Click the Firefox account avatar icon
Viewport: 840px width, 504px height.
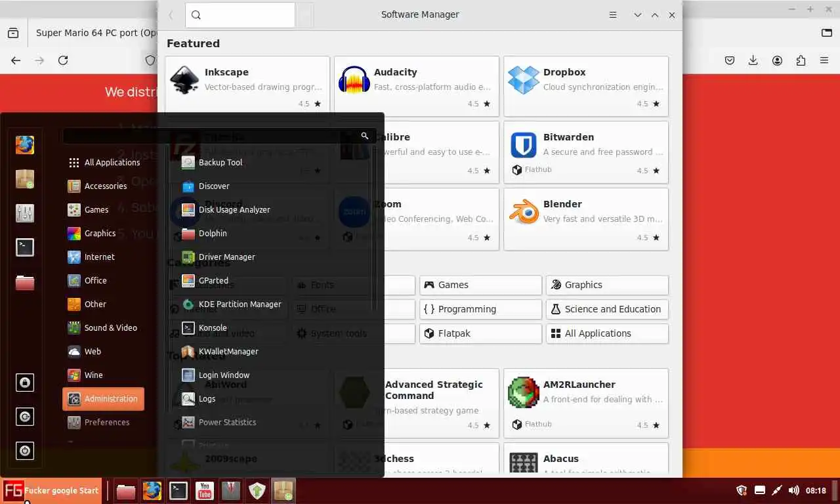pyautogui.click(x=777, y=60)
